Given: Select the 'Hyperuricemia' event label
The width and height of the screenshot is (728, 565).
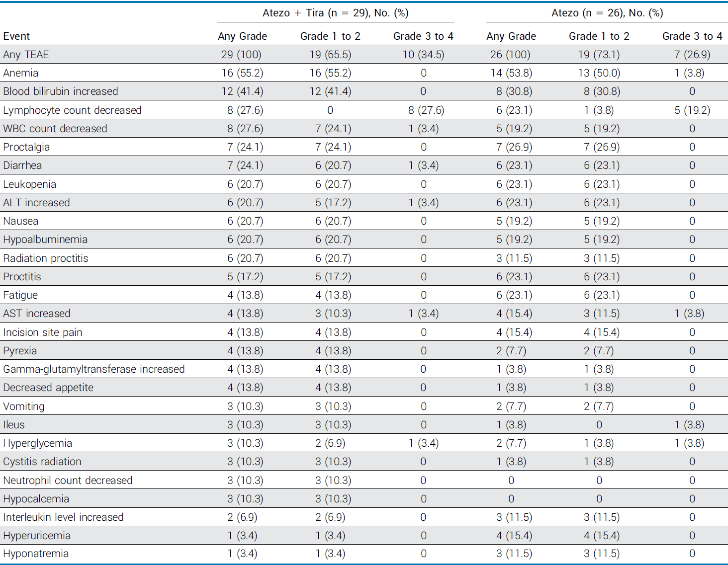Looking at the screenshot, I should point(37,536).
